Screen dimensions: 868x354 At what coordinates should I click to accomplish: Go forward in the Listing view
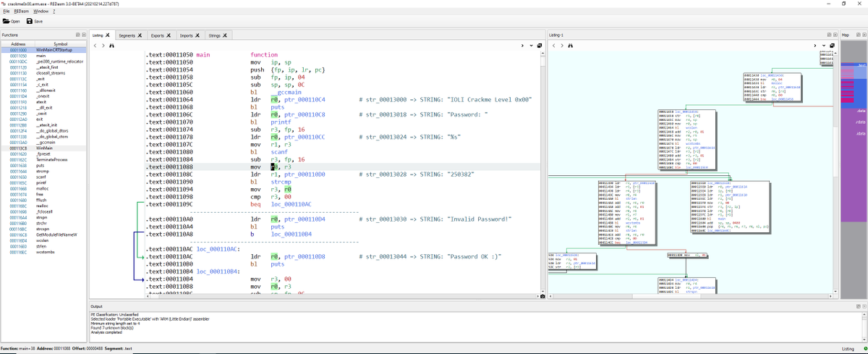102,46
